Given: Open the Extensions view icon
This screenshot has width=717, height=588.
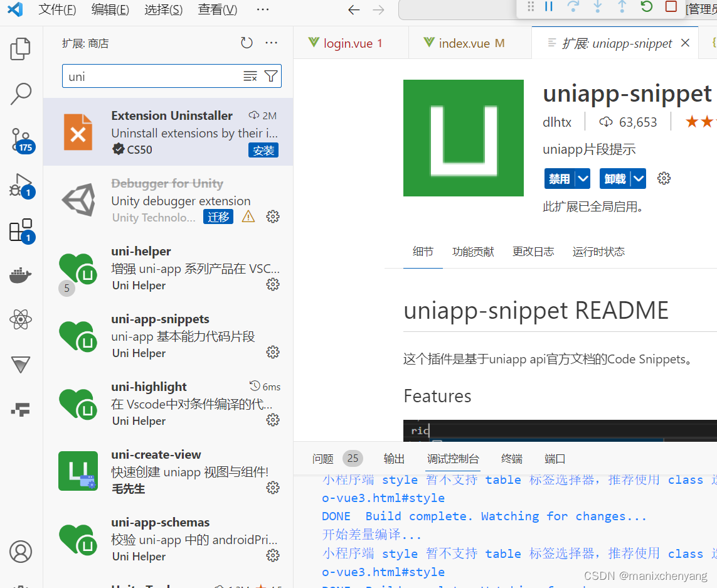Looking at the screenshot, I should [x=21, y=230].
